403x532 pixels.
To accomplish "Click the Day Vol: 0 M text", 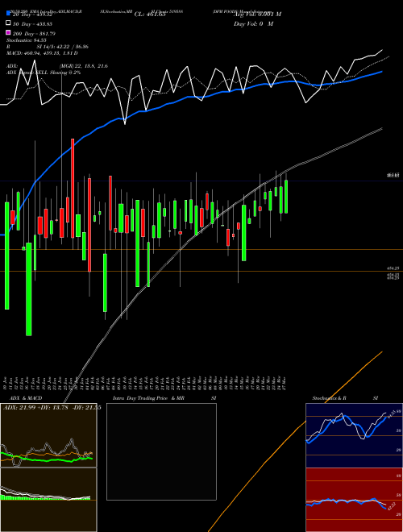I will point(253,23).
